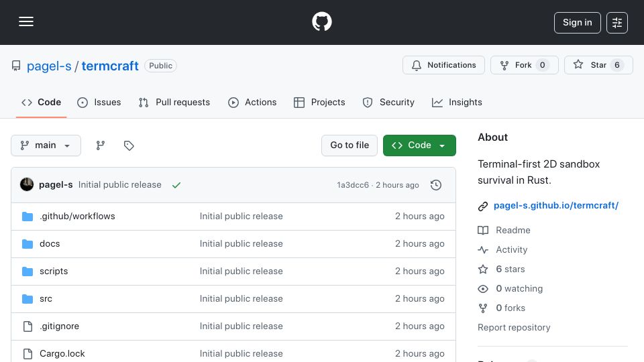Click the file icon beside Cargo.lock
The height and width of the screenshot is (362, 644).
click(x=28, y=354)
